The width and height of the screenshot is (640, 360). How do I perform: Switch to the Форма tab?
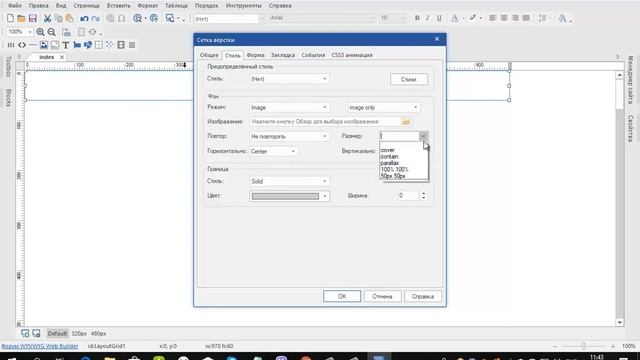(x=256, y=55)
